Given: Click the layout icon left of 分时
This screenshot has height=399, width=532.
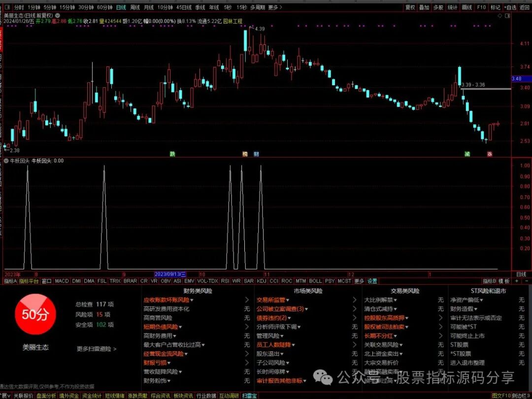Looking at the screenshot, I should pos(7,7).
